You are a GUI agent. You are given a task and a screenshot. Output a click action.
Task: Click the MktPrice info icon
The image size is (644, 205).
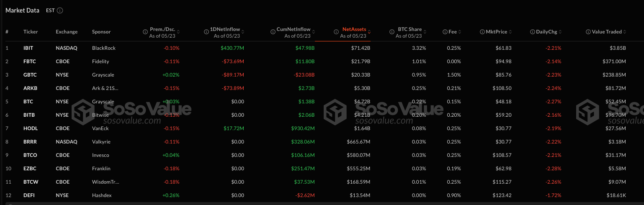[483, 32]
